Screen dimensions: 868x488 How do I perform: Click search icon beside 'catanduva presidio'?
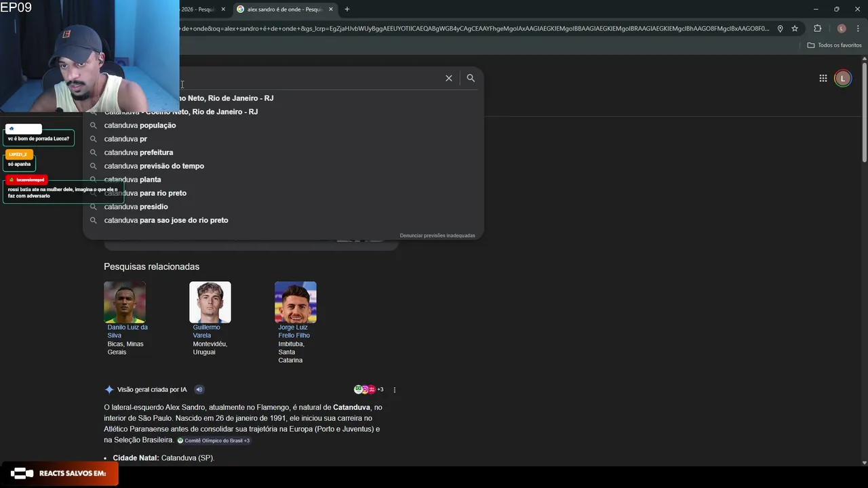[94, 207]
